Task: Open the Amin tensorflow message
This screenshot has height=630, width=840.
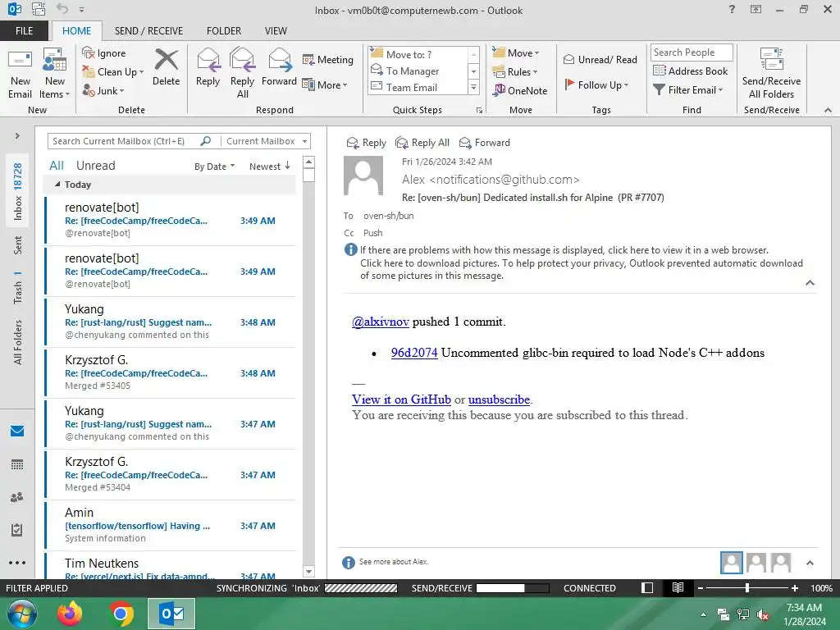Action: coord(171,525)
